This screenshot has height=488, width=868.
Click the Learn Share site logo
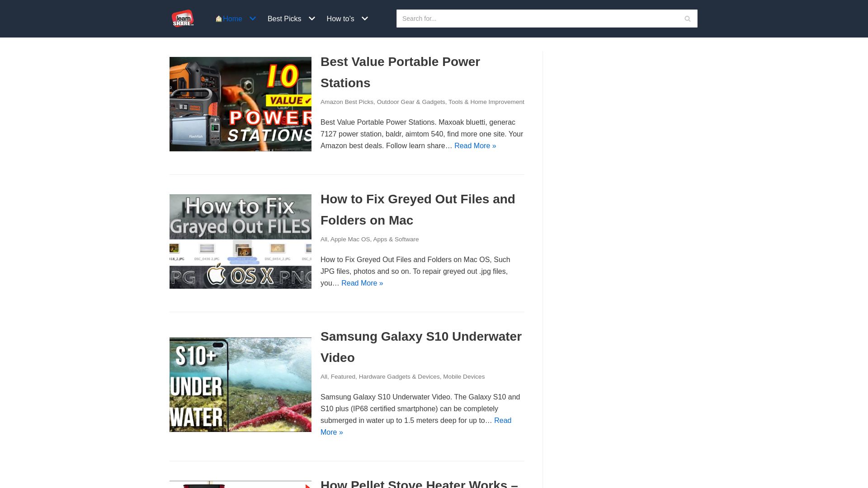[183, 19]
